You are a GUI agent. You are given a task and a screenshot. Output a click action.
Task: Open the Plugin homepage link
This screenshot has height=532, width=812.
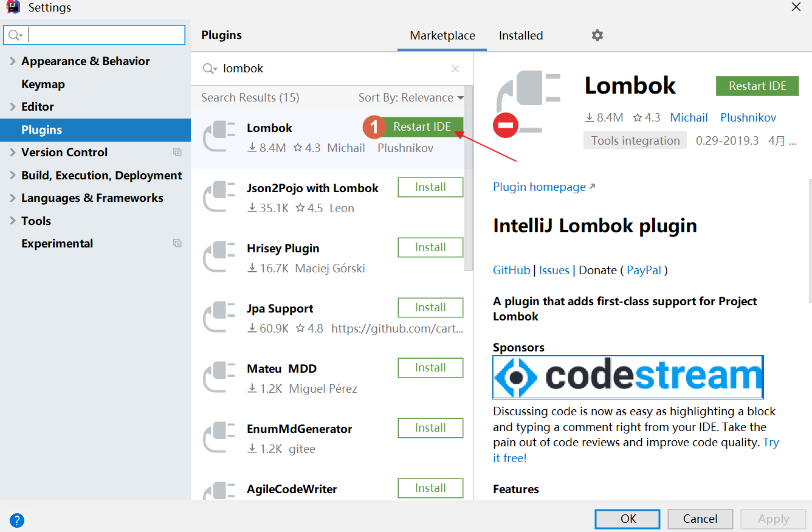click(x=540, y=187)
